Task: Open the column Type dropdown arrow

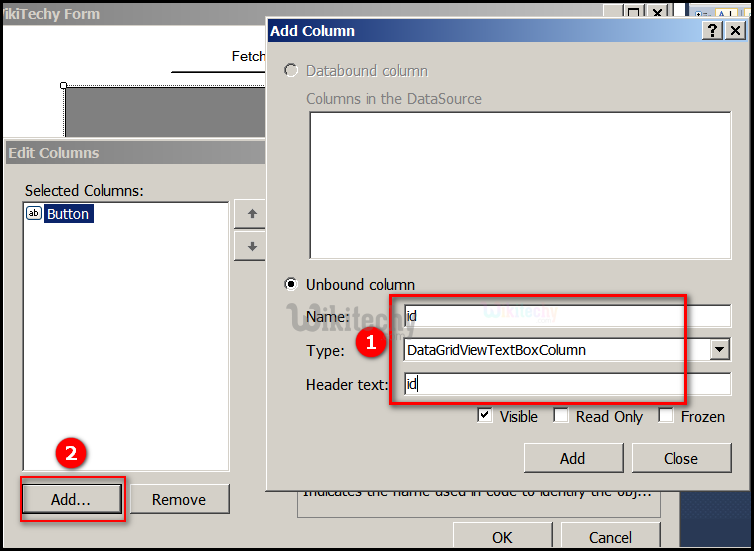Action: (719, 350)
